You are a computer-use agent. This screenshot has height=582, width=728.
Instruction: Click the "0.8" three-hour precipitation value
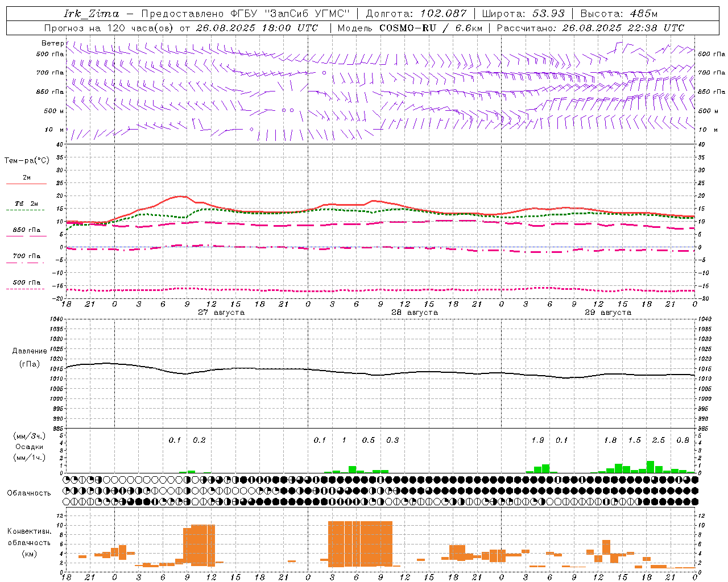682,440
